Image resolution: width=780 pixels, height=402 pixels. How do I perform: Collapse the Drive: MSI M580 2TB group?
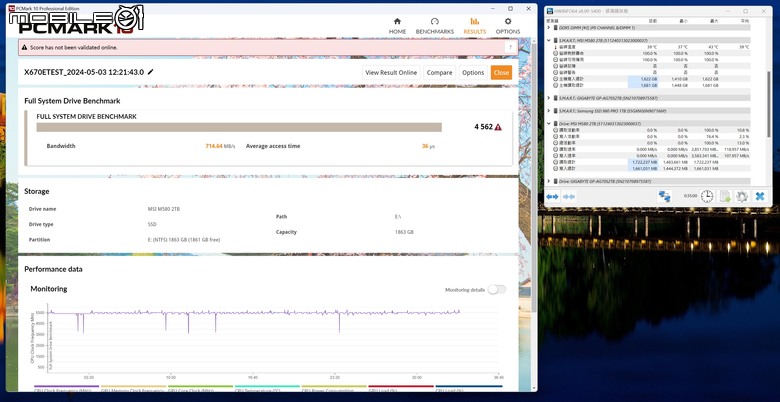tap(549, 123)
